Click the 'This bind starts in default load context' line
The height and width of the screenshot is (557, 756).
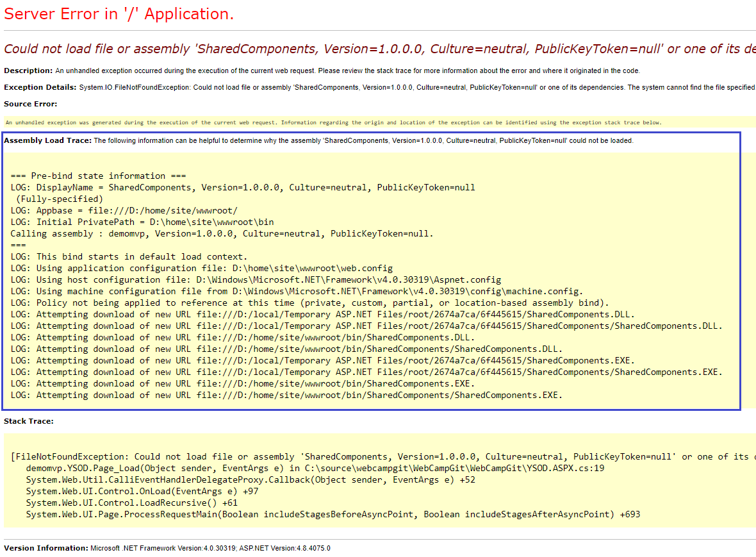click(129, 256)
